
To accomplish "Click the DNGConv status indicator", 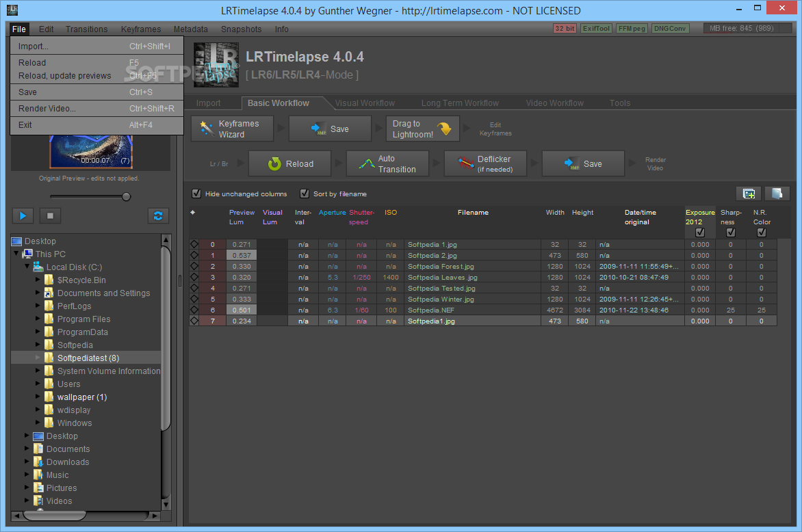I will pyautogui.click(x=670, y=29).
